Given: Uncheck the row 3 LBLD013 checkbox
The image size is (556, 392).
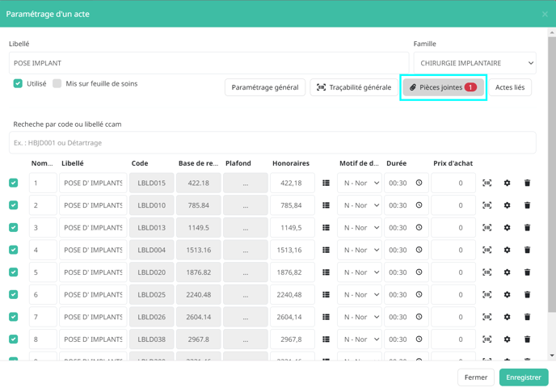Looking at the screenshot, I should 14,228.
